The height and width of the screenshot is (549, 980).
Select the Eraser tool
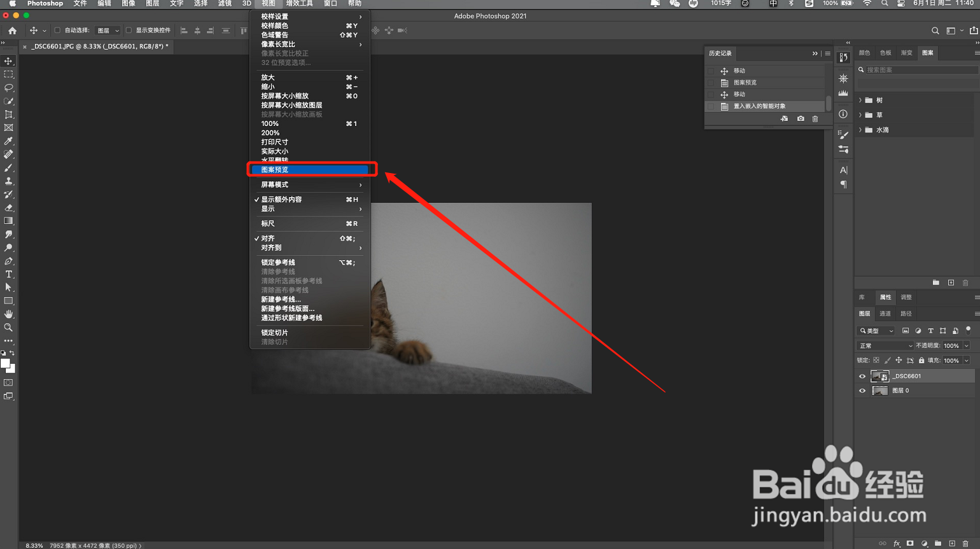[8, 208]
